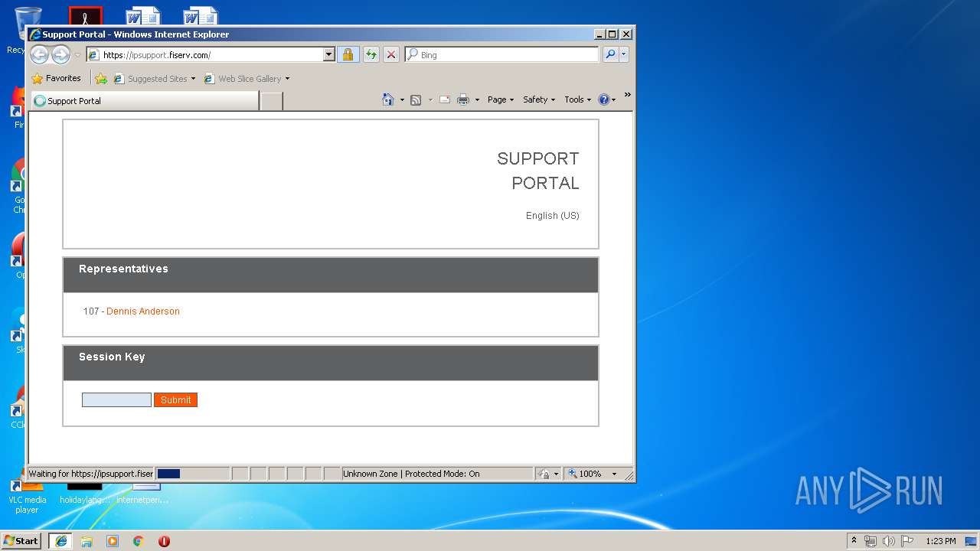
Task: Click the Protected Mode zone status text
Action: click(x=411, y=474)
